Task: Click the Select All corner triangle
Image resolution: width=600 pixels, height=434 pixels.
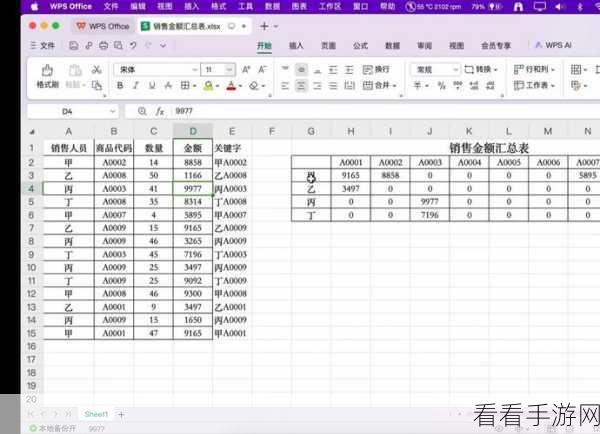Action: click(32, 132)
